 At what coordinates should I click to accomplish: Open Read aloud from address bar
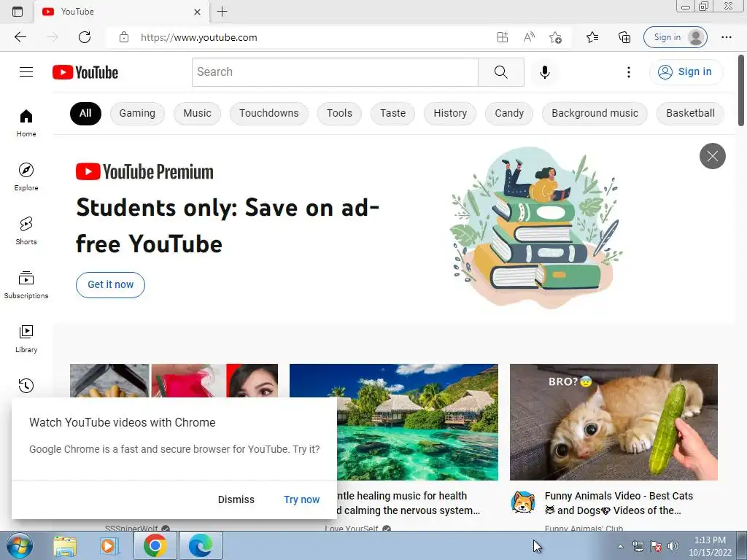pos(529,37)
